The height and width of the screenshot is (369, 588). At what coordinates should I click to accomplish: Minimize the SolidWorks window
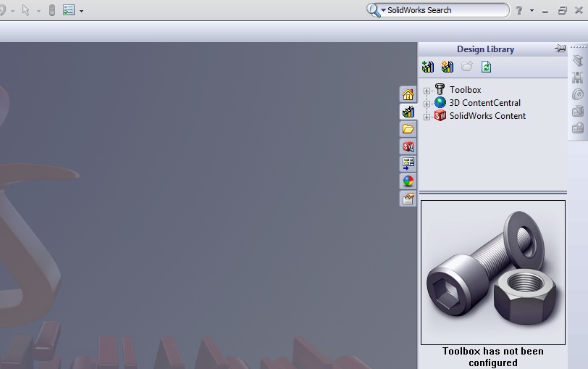tap(545, 11)
